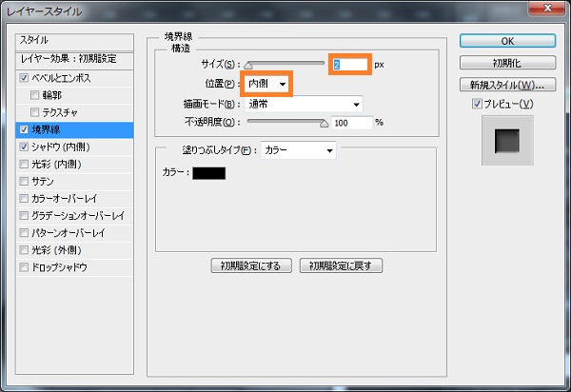Enable the 光彩 (外側) checkbox
571x392 pixels.
tap(24, 250)
